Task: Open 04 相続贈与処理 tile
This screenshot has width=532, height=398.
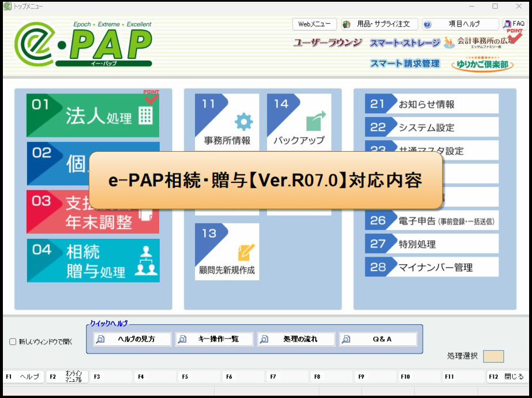Action: pyautogui.click(x=93, y=261)
